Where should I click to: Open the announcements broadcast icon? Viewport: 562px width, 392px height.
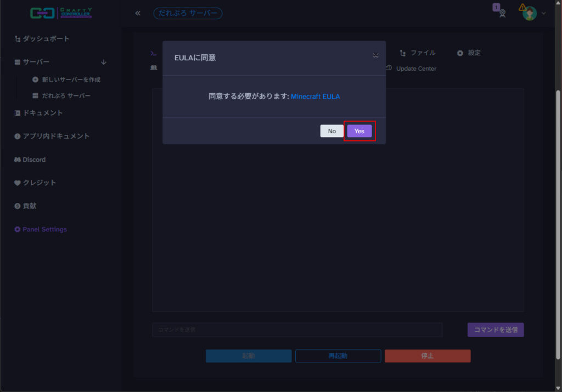point(502,13)
